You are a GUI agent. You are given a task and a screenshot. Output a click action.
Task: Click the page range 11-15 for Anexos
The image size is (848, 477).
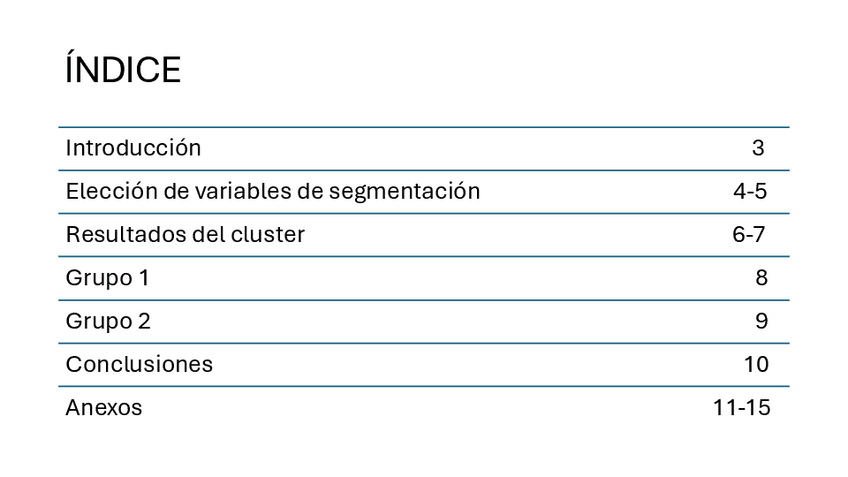[x=742, y=408]
